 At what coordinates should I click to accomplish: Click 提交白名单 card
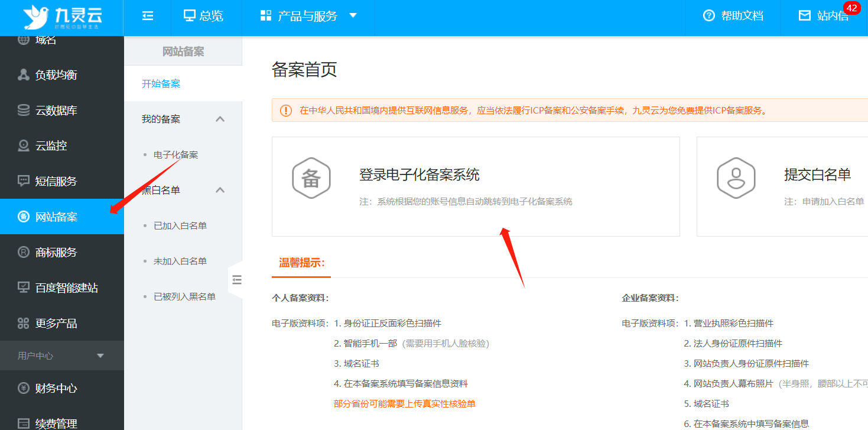(782, 187)
